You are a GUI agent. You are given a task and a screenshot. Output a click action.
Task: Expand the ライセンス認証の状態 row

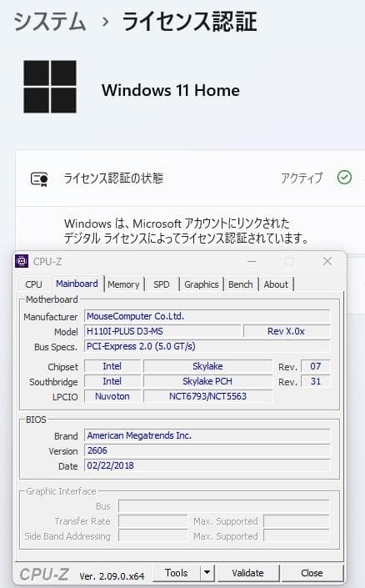click(190, 178)
